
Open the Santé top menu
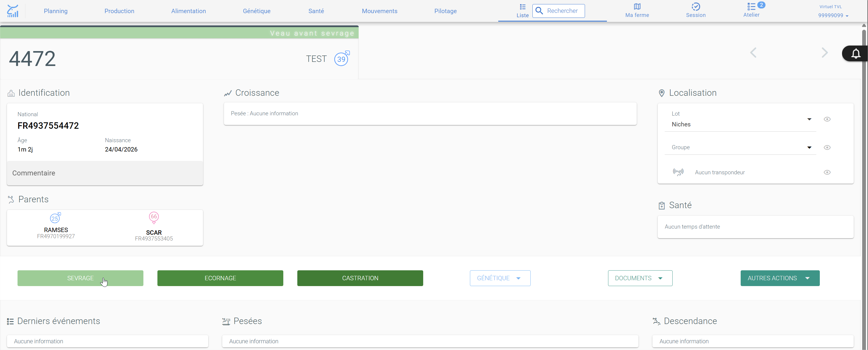tap(316, 11)
